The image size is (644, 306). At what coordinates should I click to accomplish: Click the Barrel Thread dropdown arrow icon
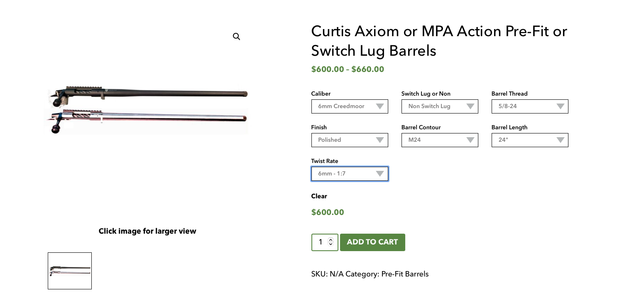(560, 106)
